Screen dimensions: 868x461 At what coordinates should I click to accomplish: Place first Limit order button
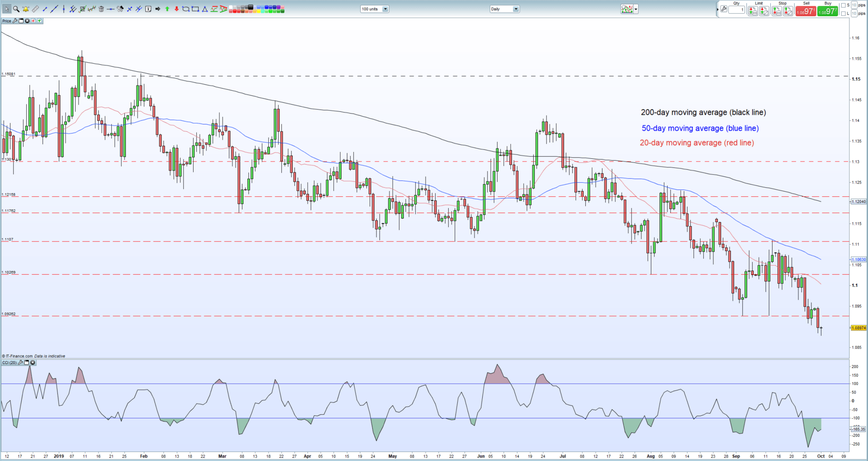pos(753,11)
